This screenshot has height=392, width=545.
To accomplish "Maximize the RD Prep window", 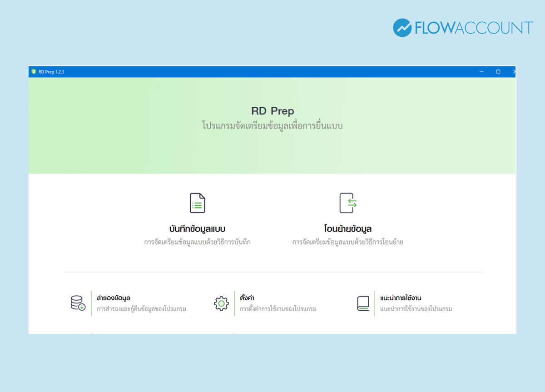I will [x=498, y=72].
